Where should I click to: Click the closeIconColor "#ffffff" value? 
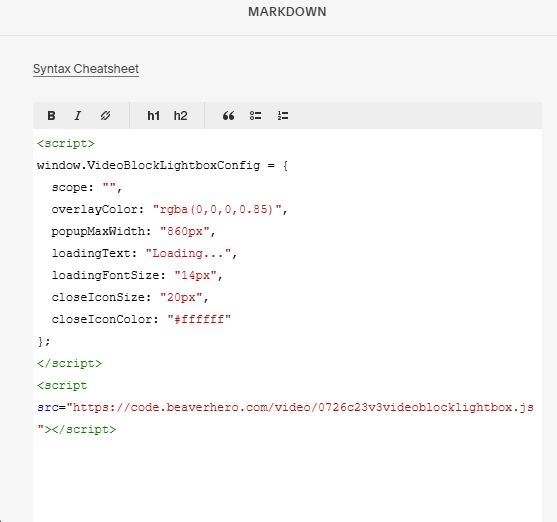pos(199,319)
